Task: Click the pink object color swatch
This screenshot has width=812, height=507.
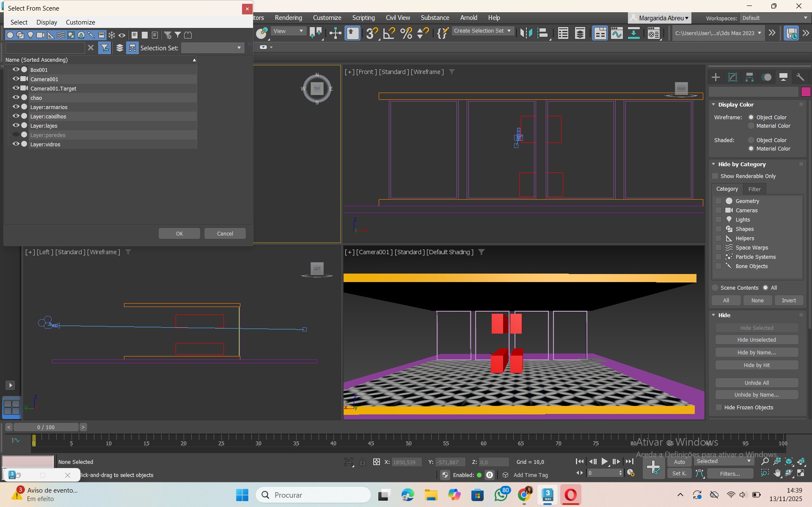Action: [x=806, y=92]
